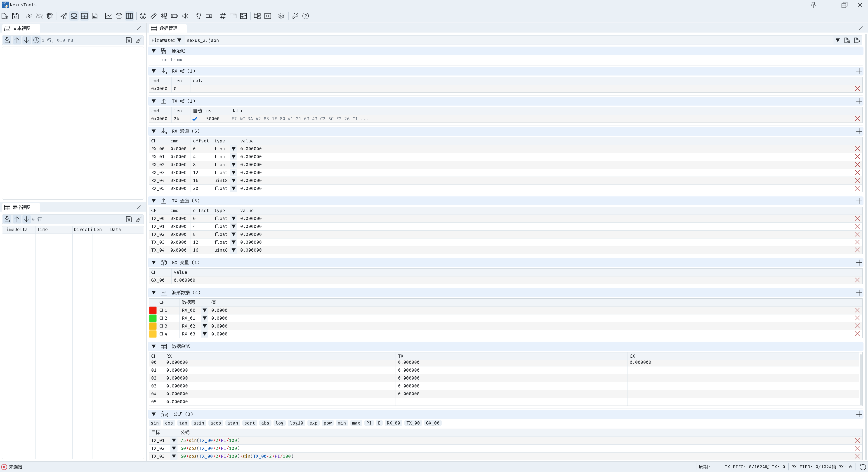This screenshot has height=472, width=868.
Task: Click the speaker sound toolbar icon
Action: click(185, 16)
